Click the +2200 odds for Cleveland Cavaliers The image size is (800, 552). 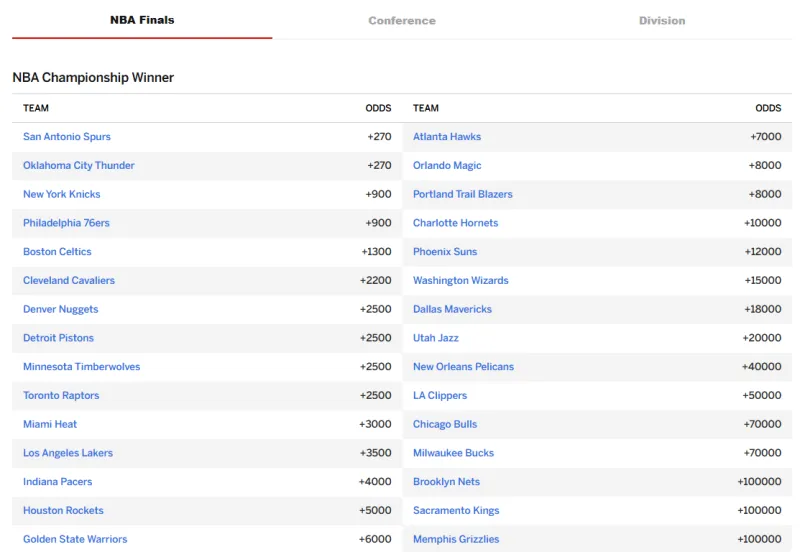(x=376, y=281)
